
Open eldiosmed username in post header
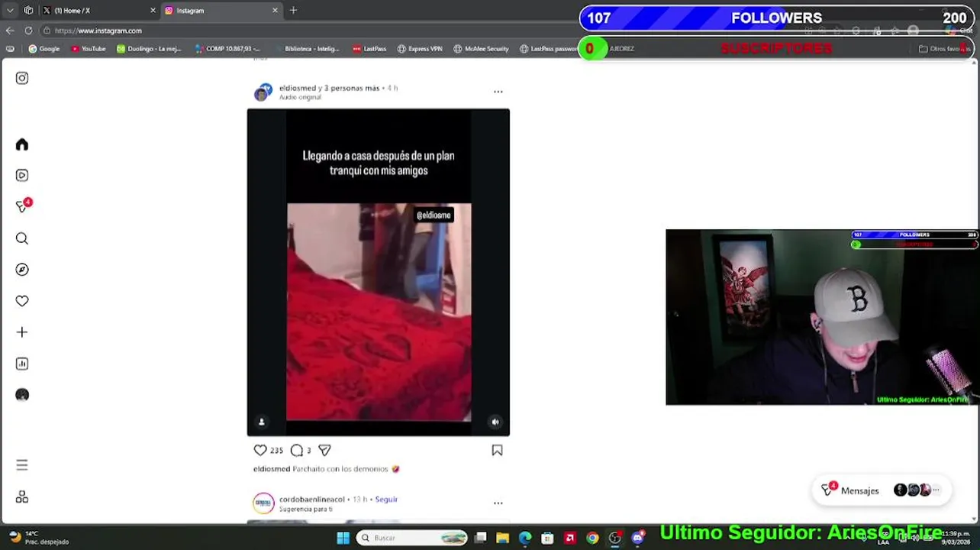click(297, 88)
